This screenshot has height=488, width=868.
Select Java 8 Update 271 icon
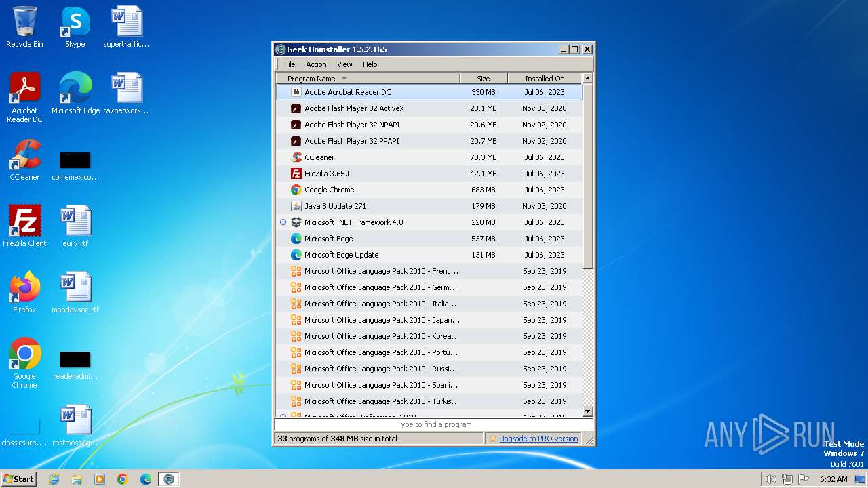click(x=296, y=206)
